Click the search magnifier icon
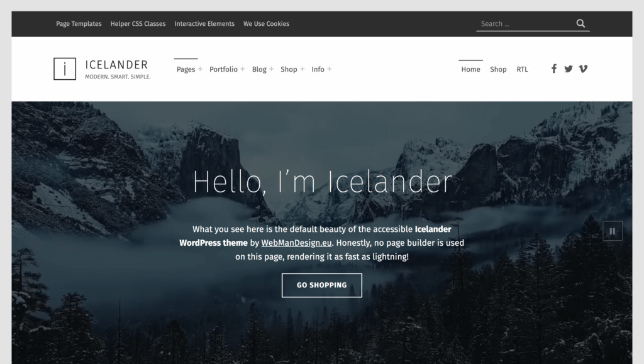Screen dimensions: 644x364 click(580, 23)
